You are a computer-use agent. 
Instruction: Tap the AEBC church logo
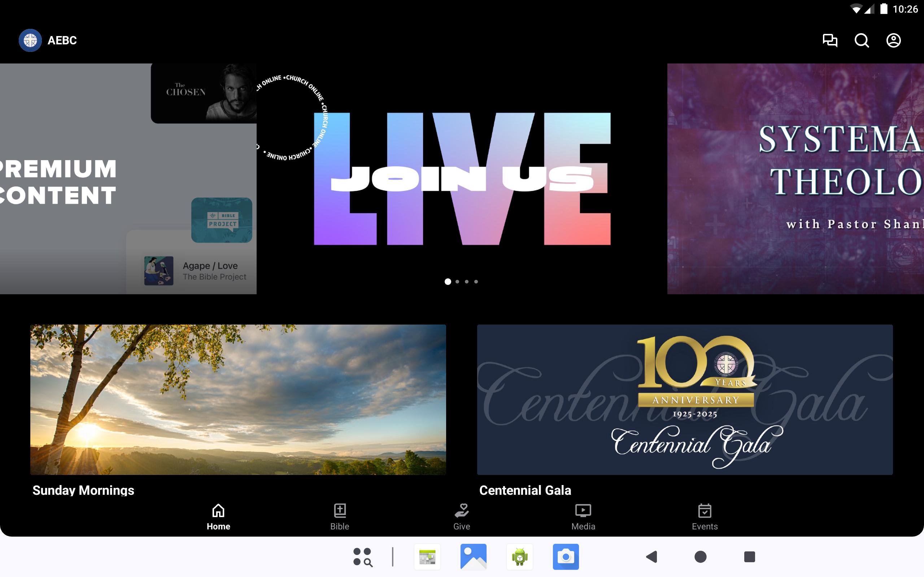pos(30,40)
